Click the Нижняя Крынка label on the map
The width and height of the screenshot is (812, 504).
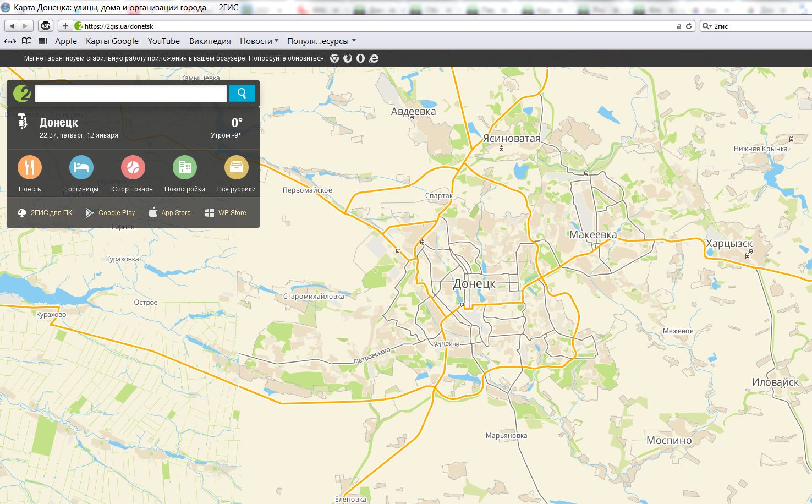pos(761,149)
